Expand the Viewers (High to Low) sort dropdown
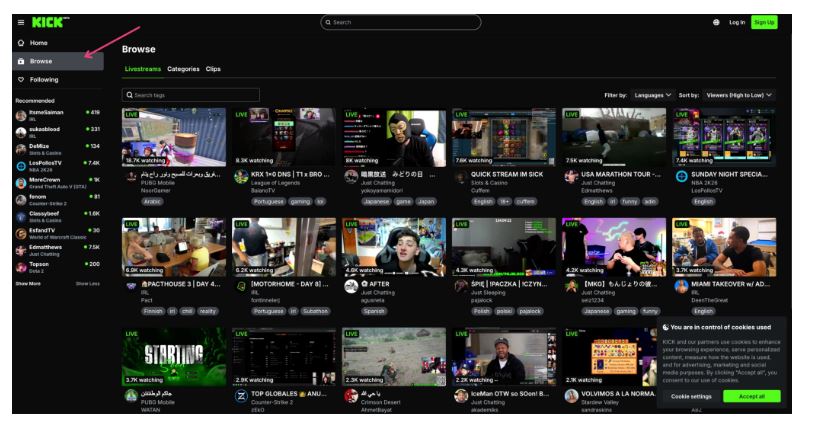 pyautogui.click(x=739, y=95)
